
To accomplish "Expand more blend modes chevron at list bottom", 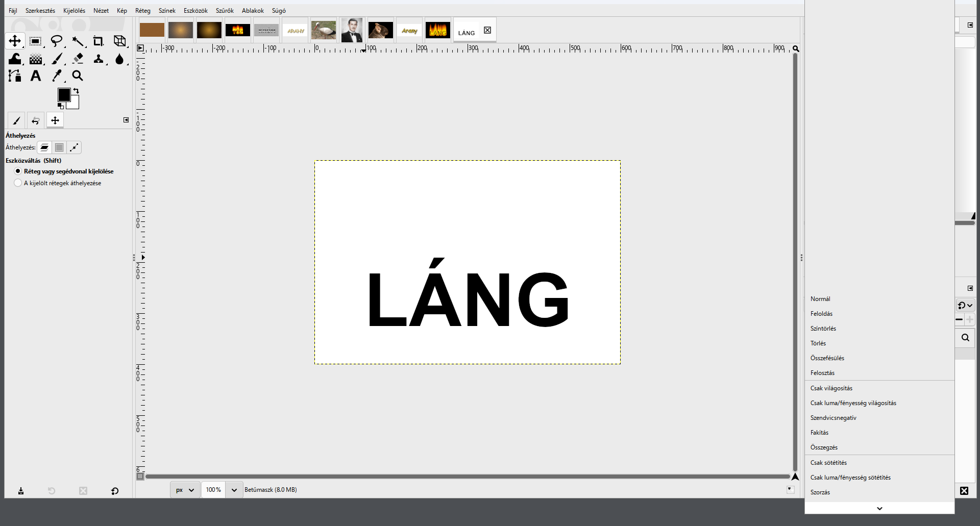I will click(x=879, y=508).
